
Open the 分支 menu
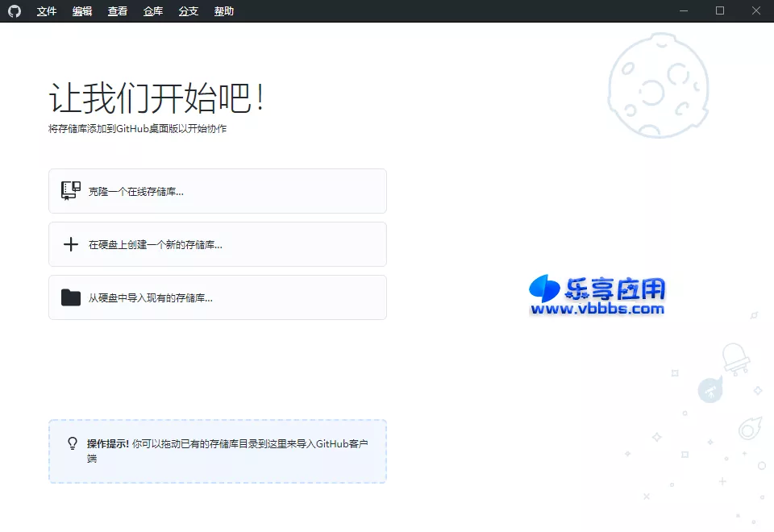click(188, 10)
